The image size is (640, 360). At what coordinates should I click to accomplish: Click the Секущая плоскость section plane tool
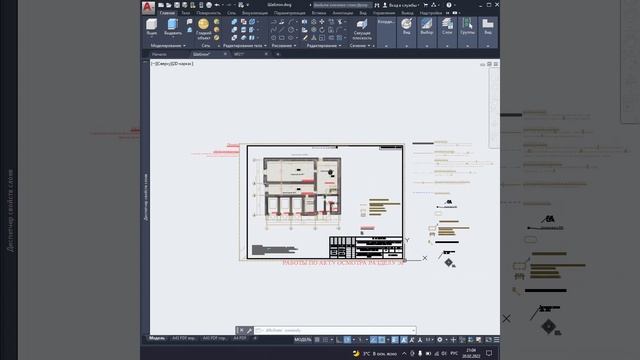pos(362,29)
